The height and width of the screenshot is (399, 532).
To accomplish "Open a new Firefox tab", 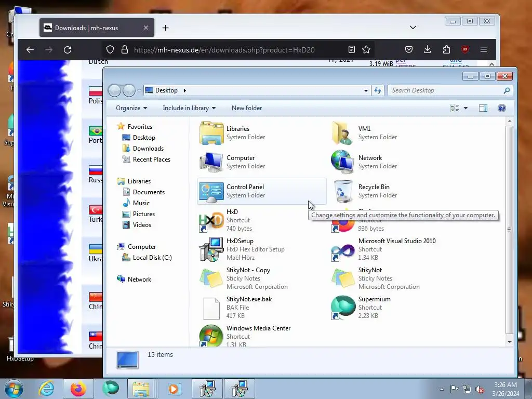I will point(166,28).
